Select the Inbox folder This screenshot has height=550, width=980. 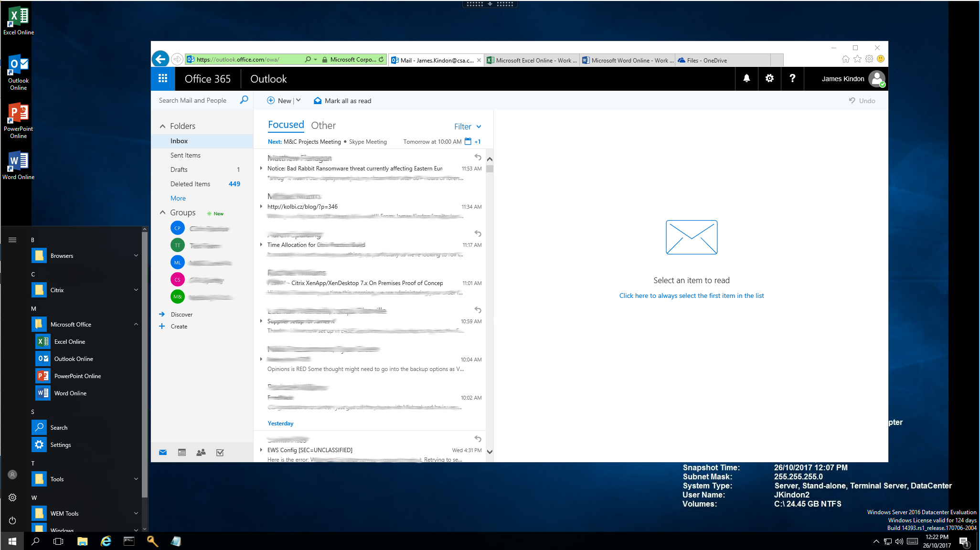[202, 141]
